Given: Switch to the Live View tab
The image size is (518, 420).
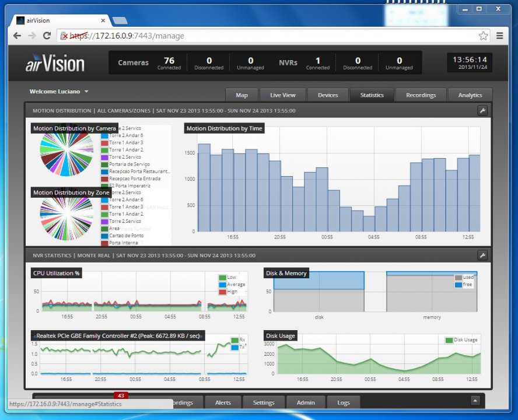Looking at the screenshot, I should point(282,95).
